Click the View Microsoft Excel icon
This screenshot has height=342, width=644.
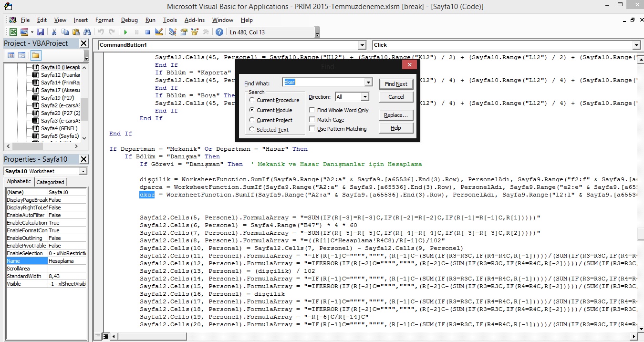[x=13, y=32]
